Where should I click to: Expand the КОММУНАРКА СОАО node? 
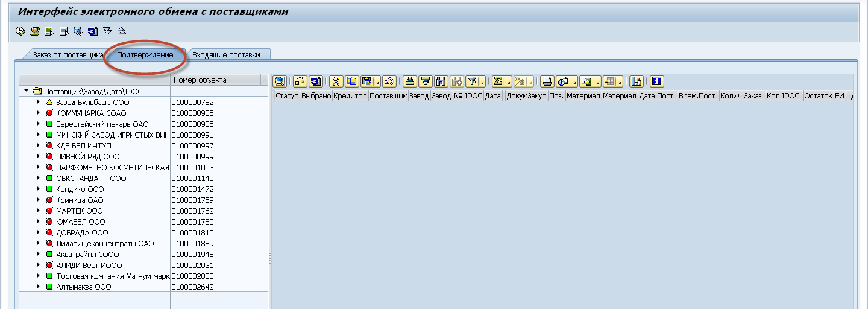[x=39, y=113]
